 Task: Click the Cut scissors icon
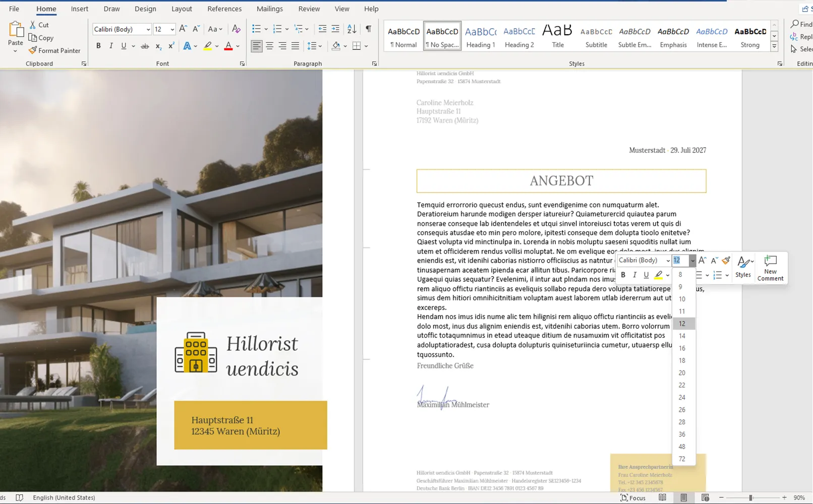[33, 25]
